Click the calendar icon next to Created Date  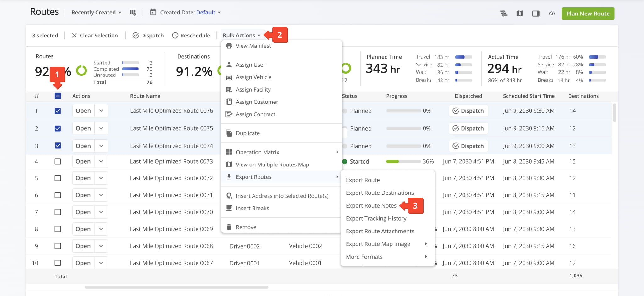(x=153, y=13)
